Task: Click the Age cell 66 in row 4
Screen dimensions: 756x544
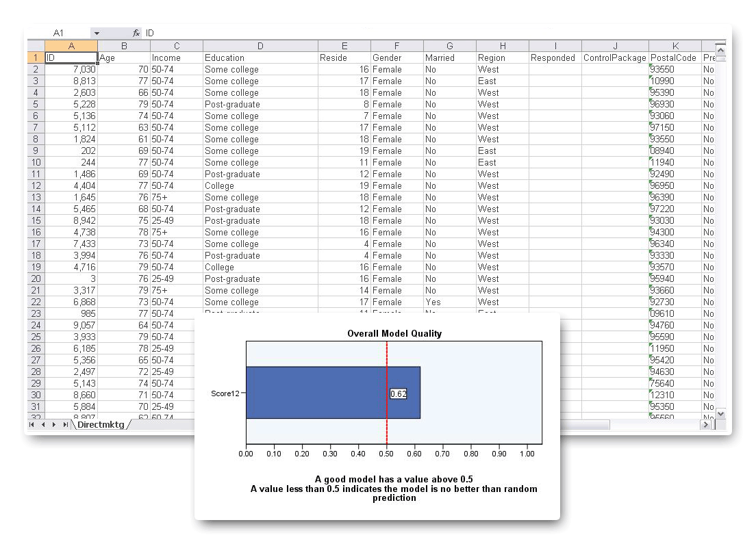Action: pos(124,92)
